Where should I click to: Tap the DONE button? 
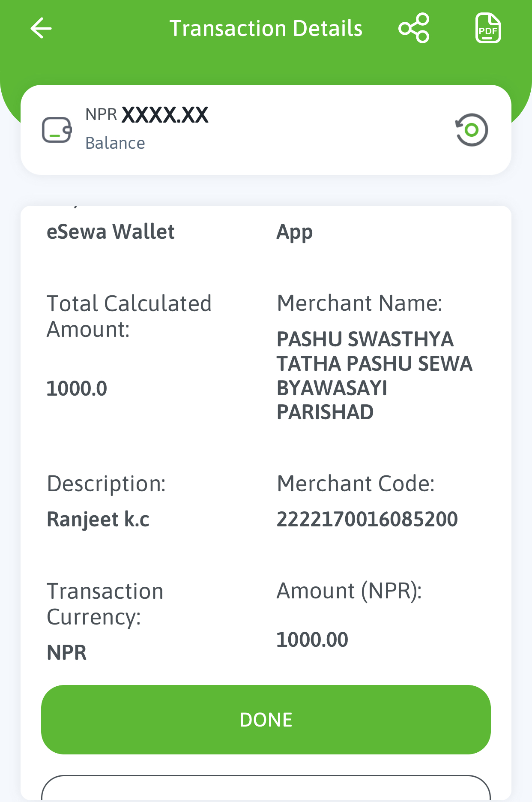266,719
